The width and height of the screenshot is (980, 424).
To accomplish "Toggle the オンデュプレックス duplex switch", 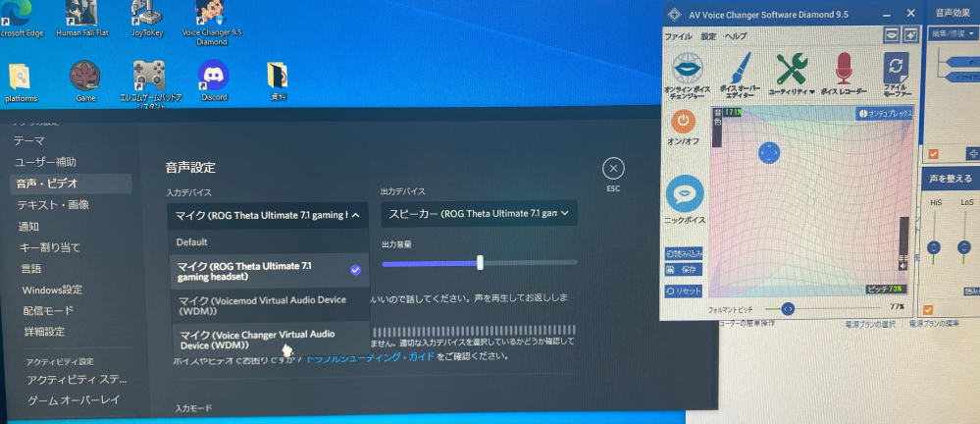I will coord(885,114).
